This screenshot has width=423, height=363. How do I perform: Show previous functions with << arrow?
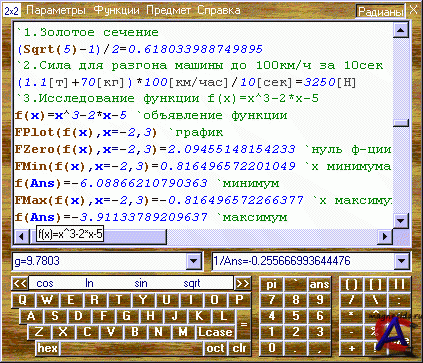pyautogui.click(x=20, y=284)
